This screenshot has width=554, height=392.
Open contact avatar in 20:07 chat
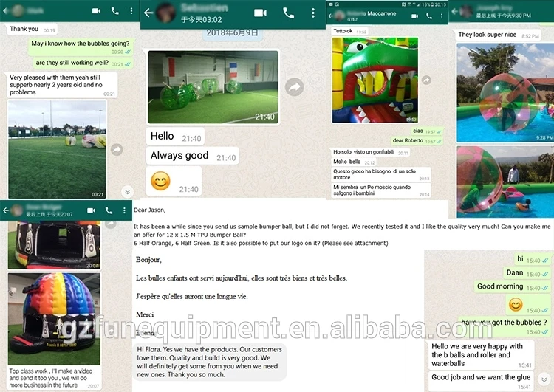coord(17,210)
